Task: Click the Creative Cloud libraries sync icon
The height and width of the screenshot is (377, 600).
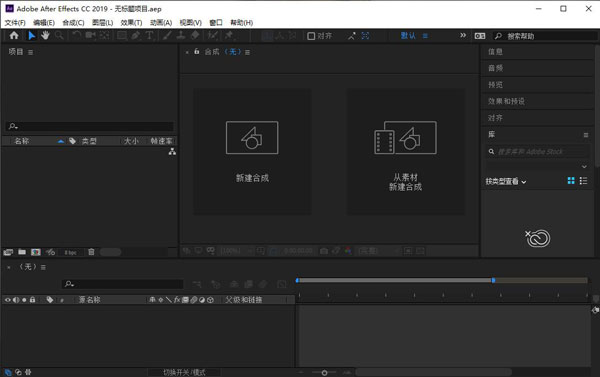Action: point(538,238)
